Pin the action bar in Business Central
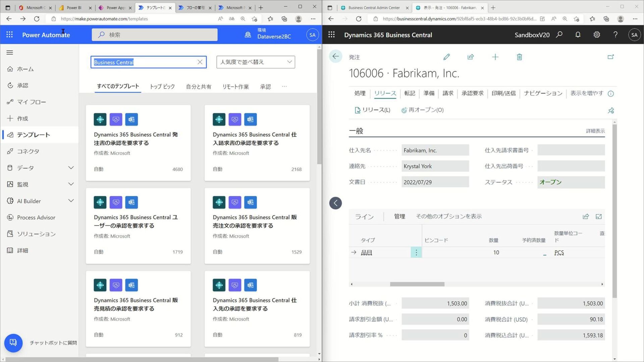644x362 pixels. point(611,110)
